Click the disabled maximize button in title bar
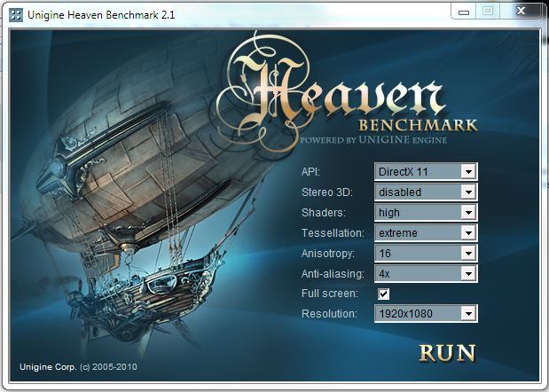 pyautogui.click(x=488, y=12)
